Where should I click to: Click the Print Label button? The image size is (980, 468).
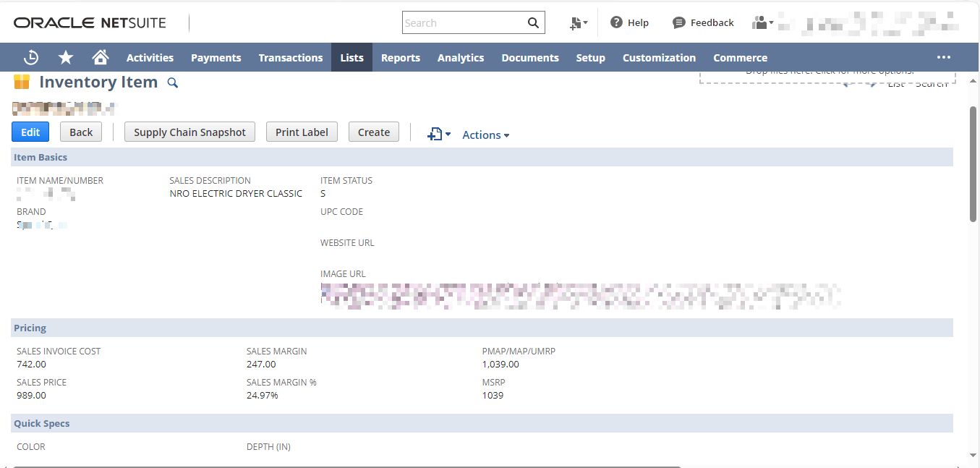point(302,132)
